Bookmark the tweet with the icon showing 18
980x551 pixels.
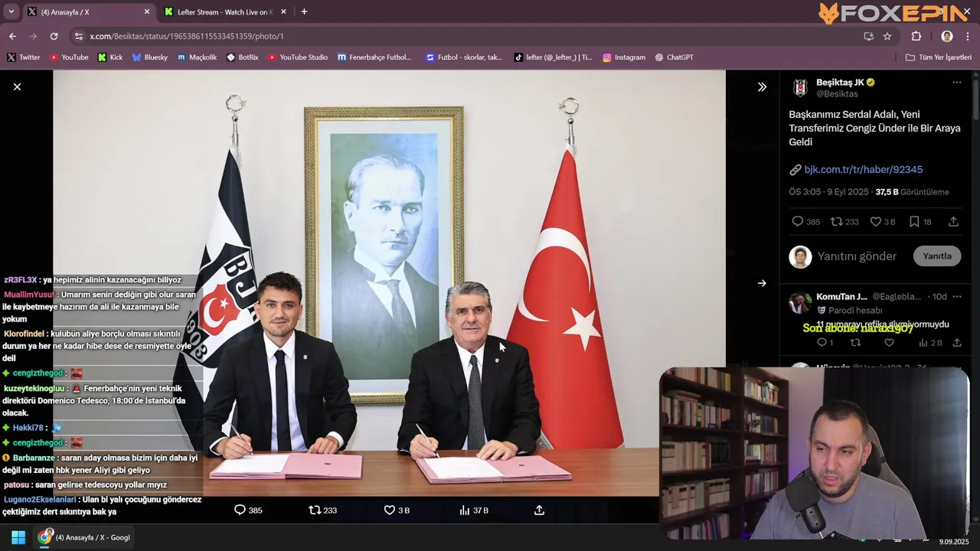click(x=914, y=222)
